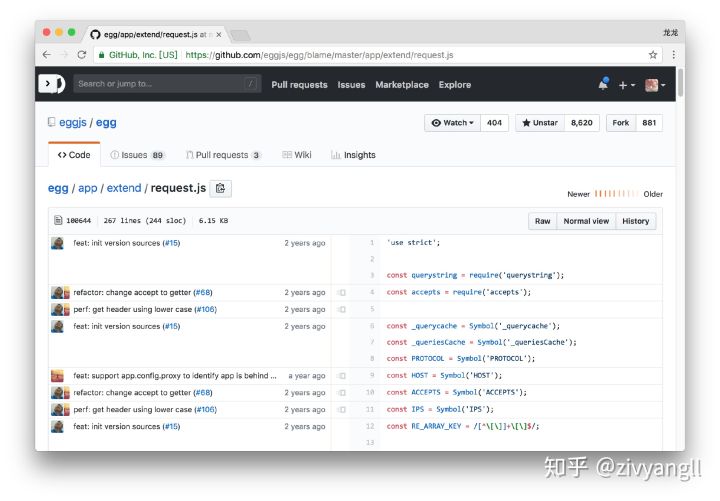View blame prior to line 10 change
The width and height of the screenshot is (720, 501).
click(x=341, y=393)
